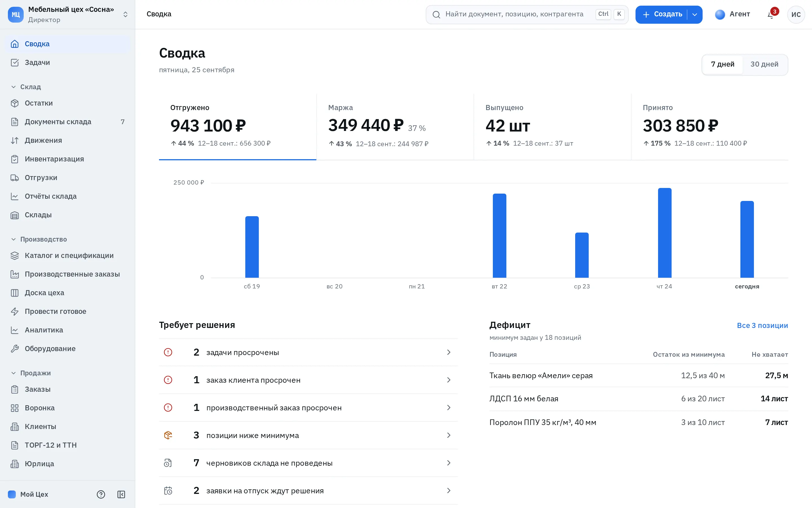Click the чт 24 chart bar
The height and width of the screenshot is (508, 812).
pyautogui.click(x=664, y=233)
